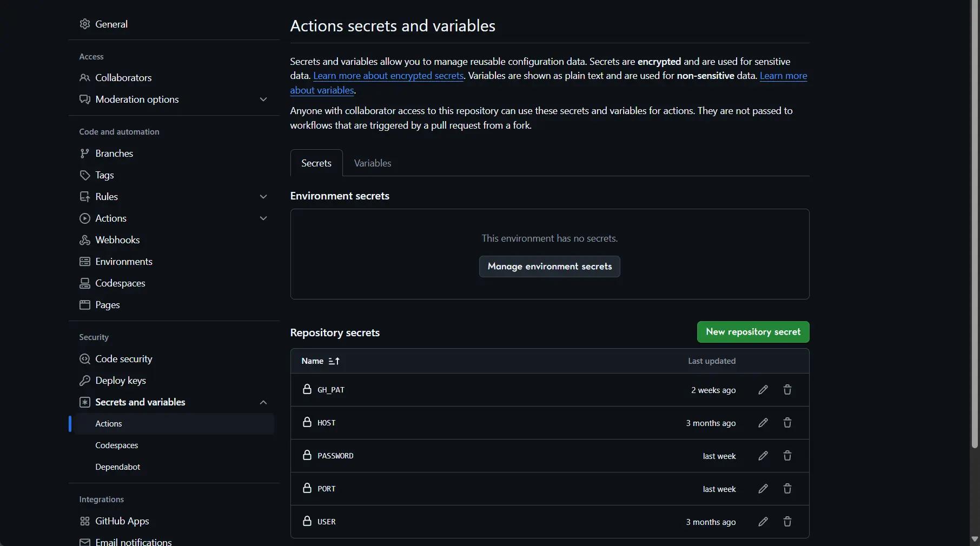This screenshot has width=980, height=546.
Task: Click New repository secret button
Action: [753, 332]
